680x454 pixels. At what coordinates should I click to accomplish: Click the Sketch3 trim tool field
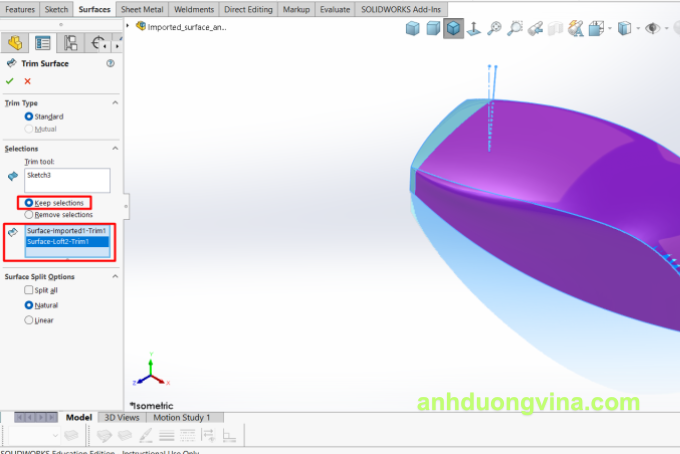68,179
